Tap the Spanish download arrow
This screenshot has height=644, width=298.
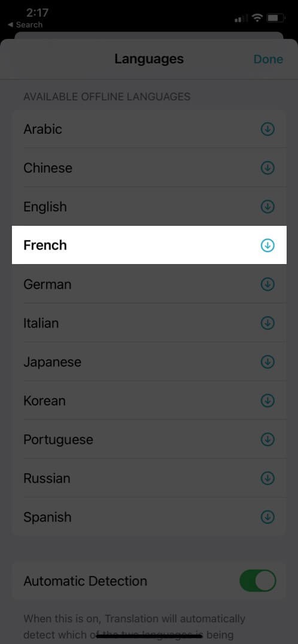267,517
